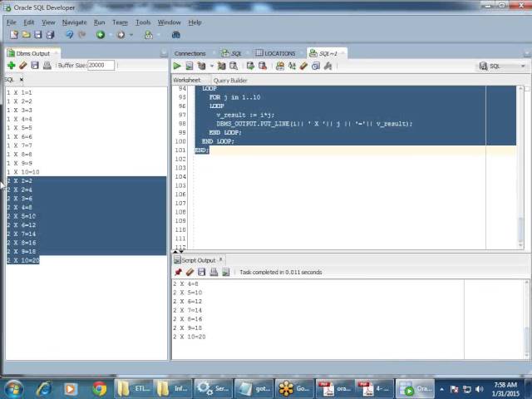Open the Team menu
This screenshot has width=532, height=399.
[120, 22]
